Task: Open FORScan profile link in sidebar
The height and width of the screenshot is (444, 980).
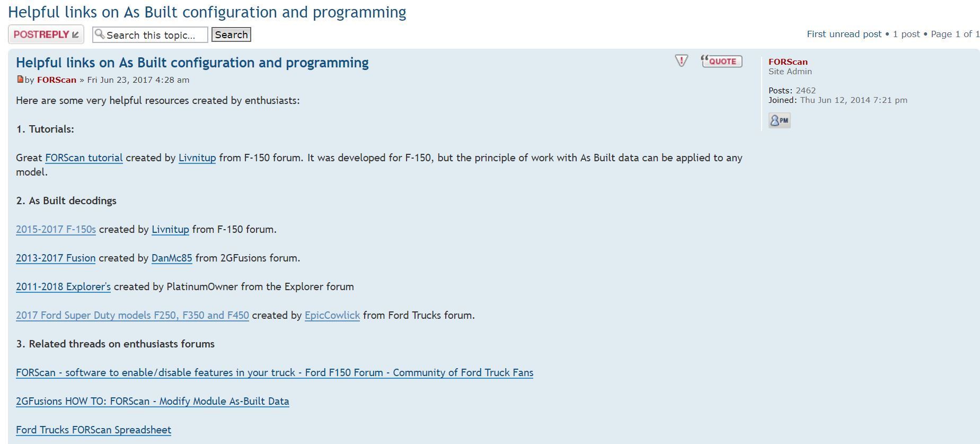Action: tap(788, 62)
